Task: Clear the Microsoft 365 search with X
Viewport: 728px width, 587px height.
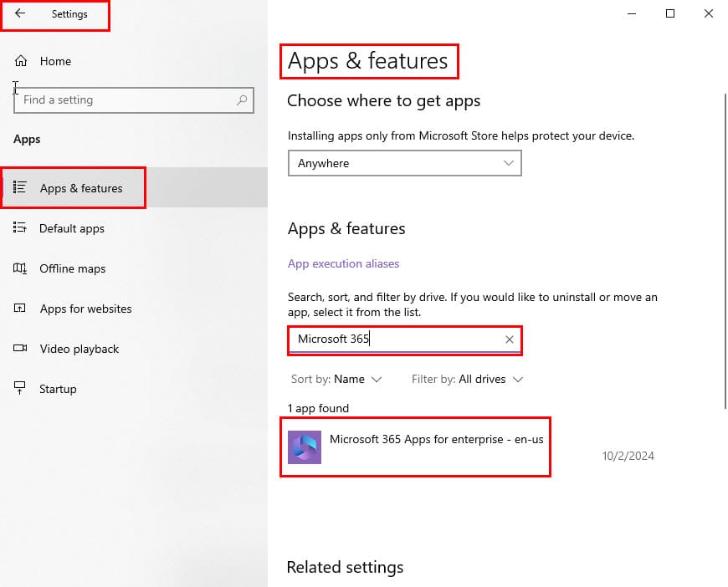Action: pyautogui.click(x=510, y=339)
